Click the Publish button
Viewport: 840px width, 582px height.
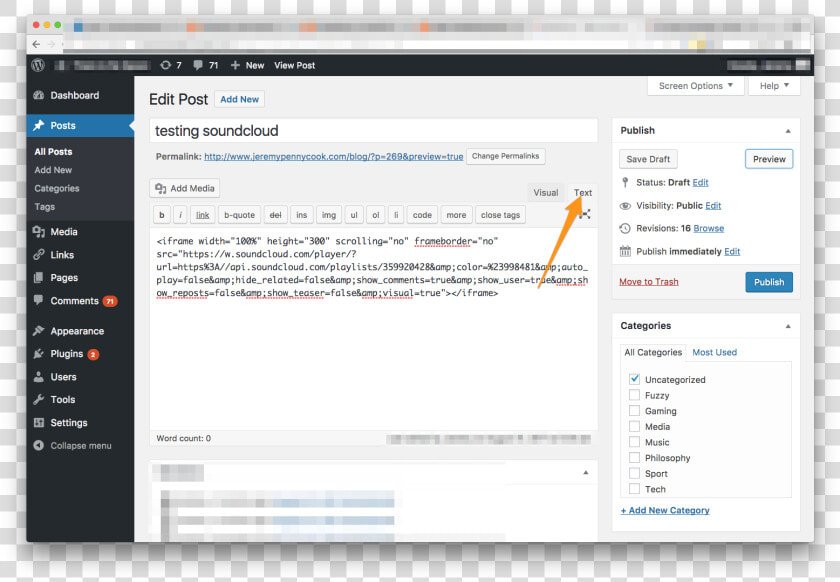(769, 282)
